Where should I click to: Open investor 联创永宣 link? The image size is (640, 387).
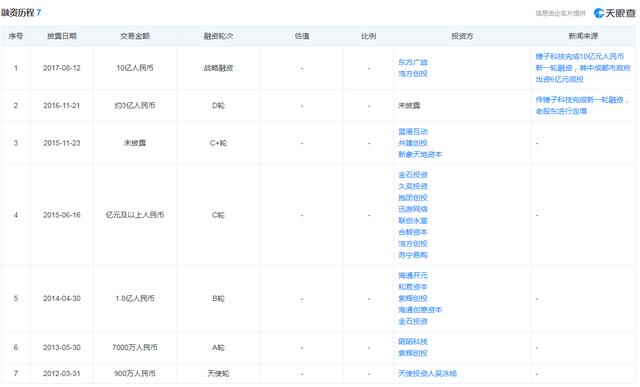pos(413,220)
